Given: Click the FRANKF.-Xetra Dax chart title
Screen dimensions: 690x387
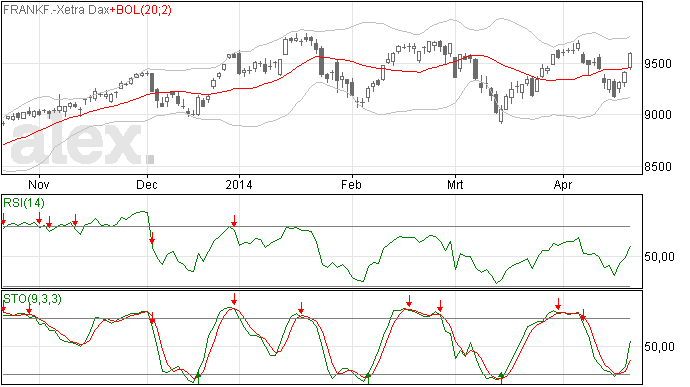Looking at the screenshot, I should click(55, 10).
